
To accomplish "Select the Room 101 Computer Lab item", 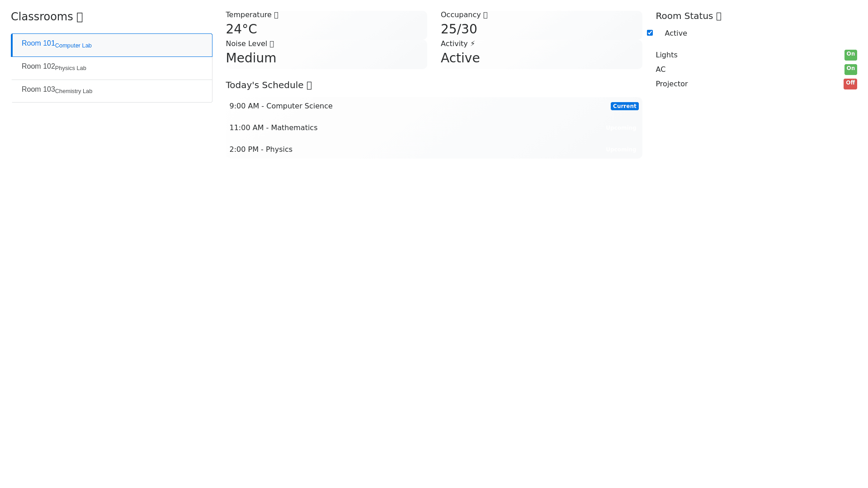I will point(112,45).
